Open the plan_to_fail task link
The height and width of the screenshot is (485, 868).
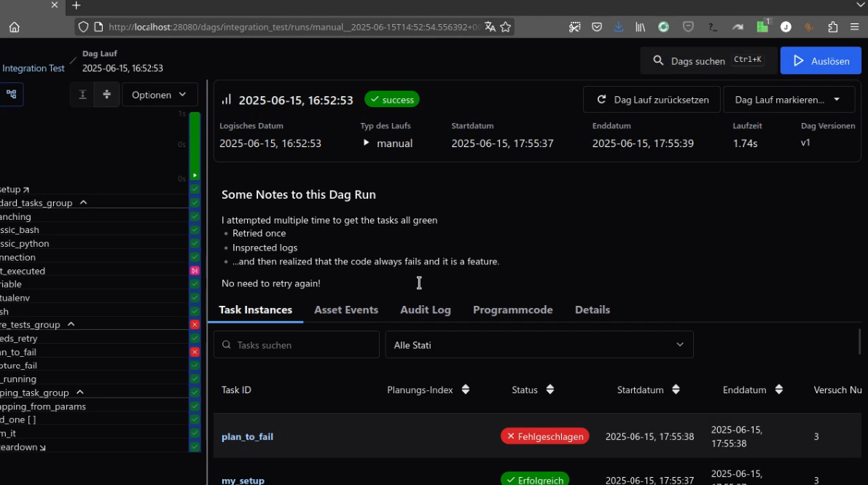click(248, 437)
